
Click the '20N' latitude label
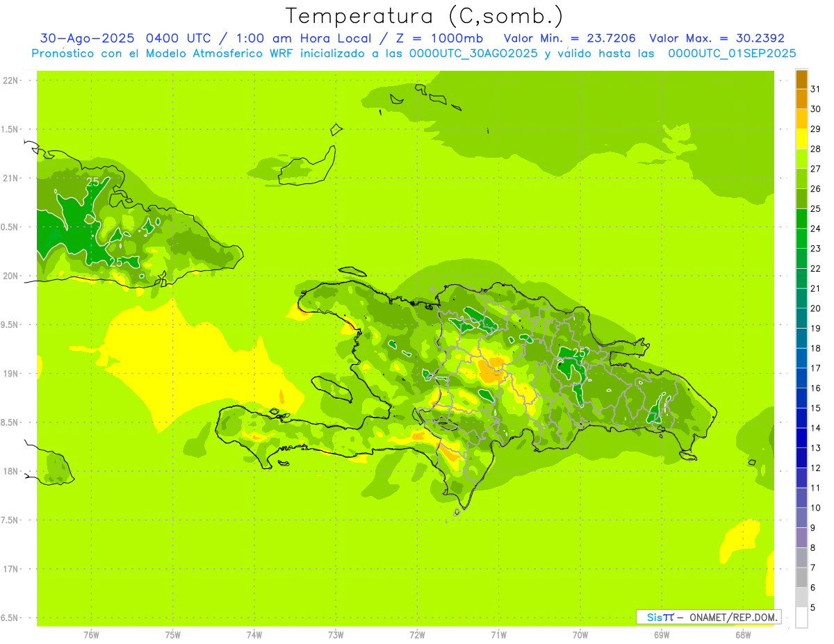tap(10, 276)
